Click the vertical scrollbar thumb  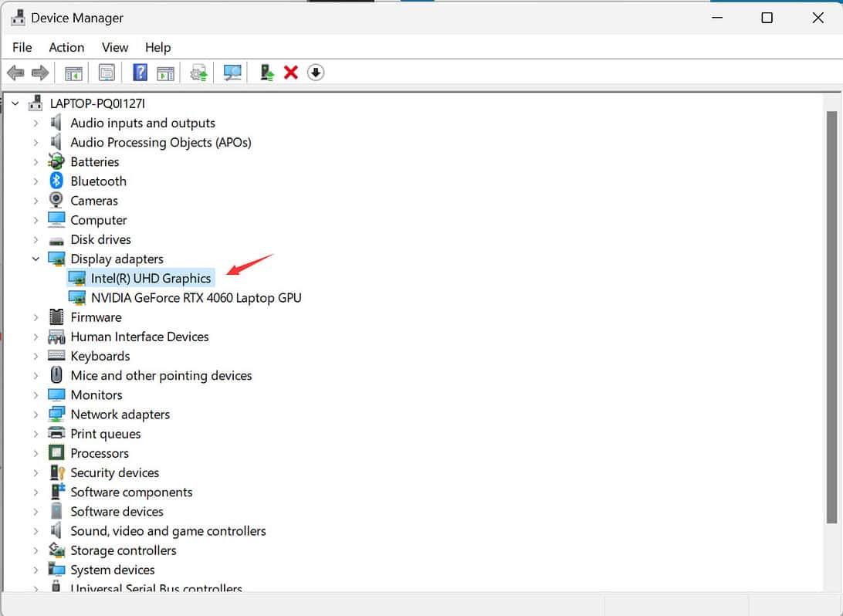[x=831, y=317]
